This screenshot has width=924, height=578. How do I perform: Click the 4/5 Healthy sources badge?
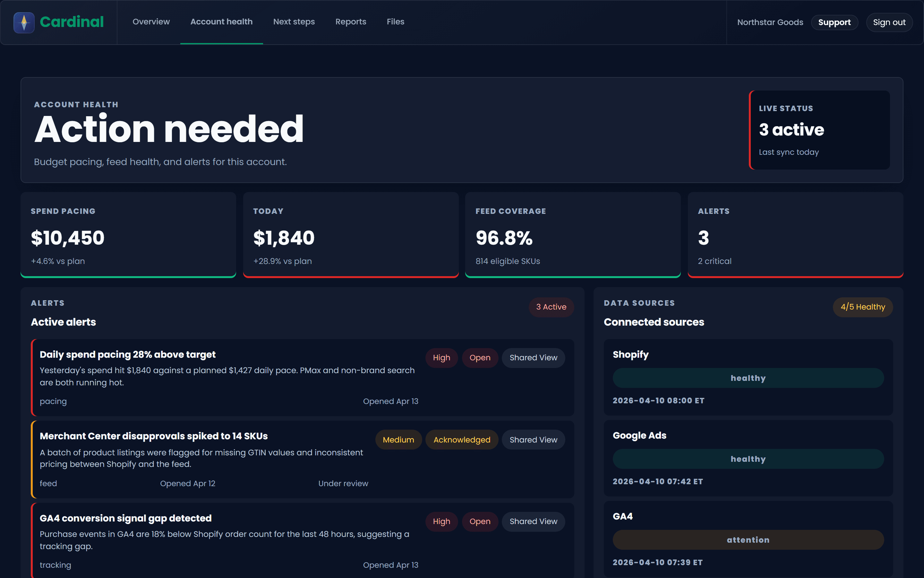(x=862, y=307)
